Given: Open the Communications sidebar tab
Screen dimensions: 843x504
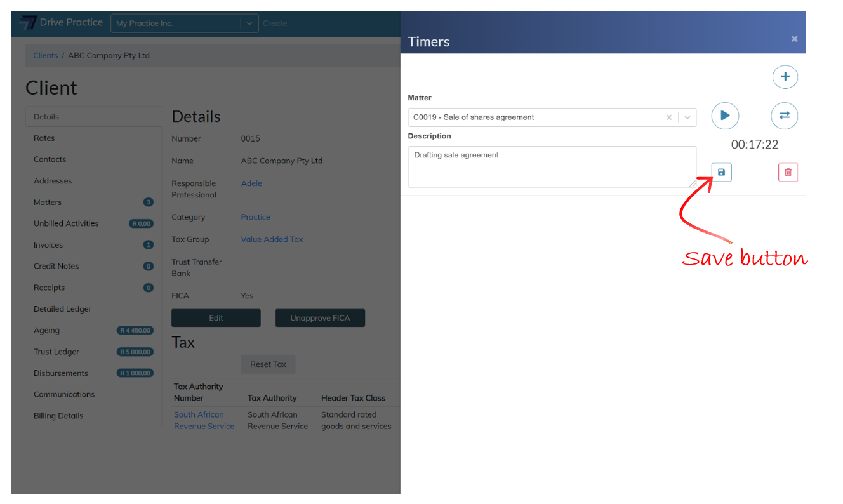Looking at the screenshot, I should (x=93, y=394).
